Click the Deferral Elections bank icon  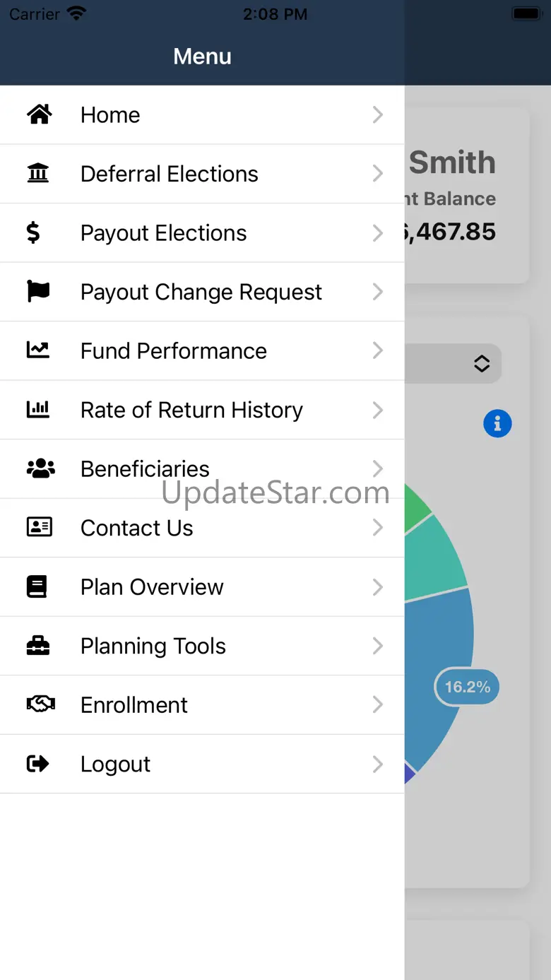pyautogui.click(x=38, y=173)
